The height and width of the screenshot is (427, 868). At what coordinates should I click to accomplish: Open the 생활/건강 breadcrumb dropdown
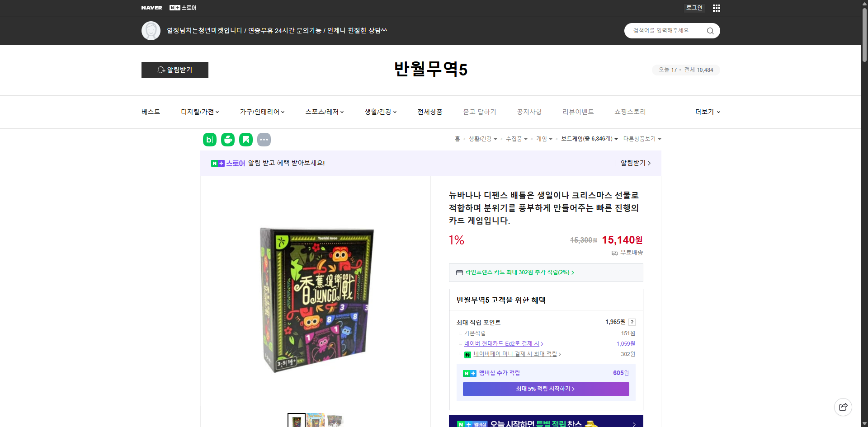pyautogui.click(x=482, y=139)
